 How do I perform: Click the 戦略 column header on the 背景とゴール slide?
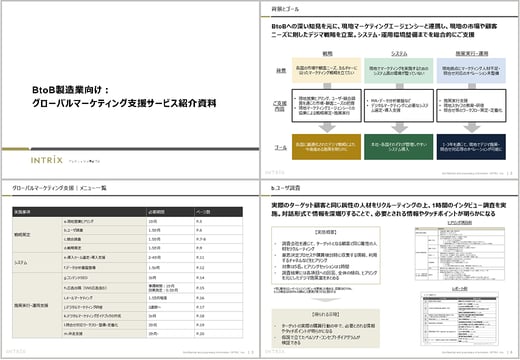tap(327, 53)
